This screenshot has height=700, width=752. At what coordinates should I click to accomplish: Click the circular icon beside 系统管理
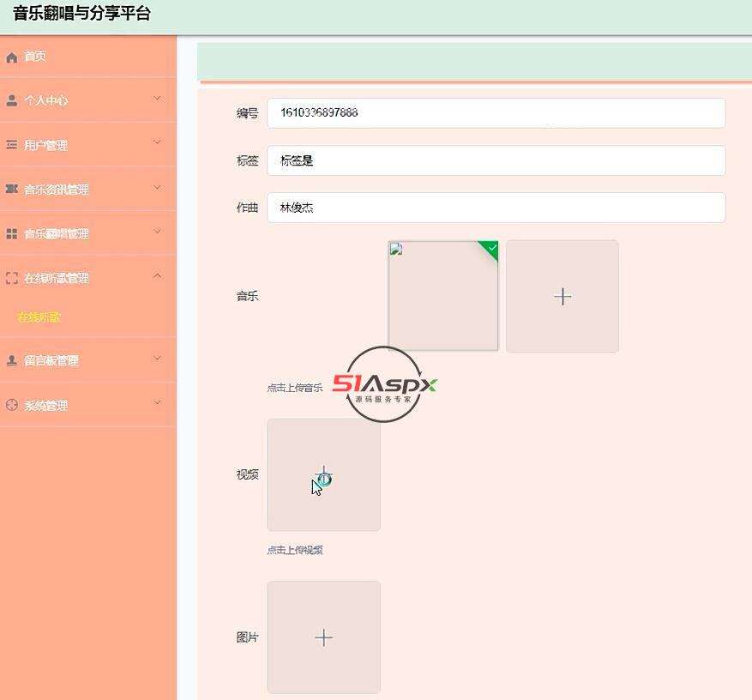tap(12, 405)
